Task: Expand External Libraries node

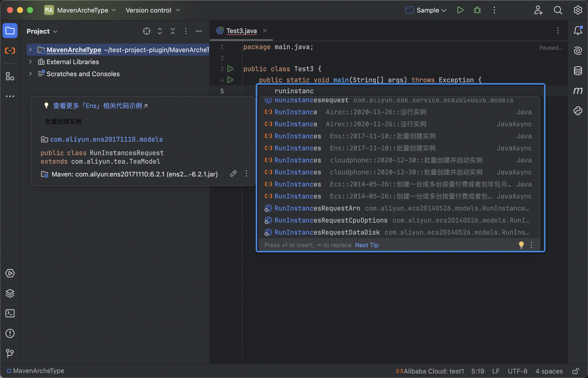Action: point(30,62)
